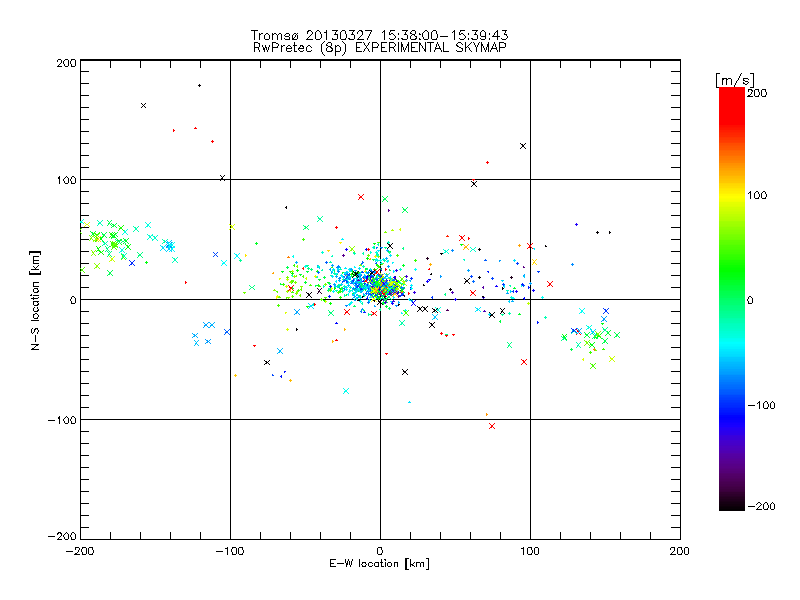Viewport: 800px width, 600px height.
Task: Click the 'E-W location [km]' axis label
Action: [379, 564]
